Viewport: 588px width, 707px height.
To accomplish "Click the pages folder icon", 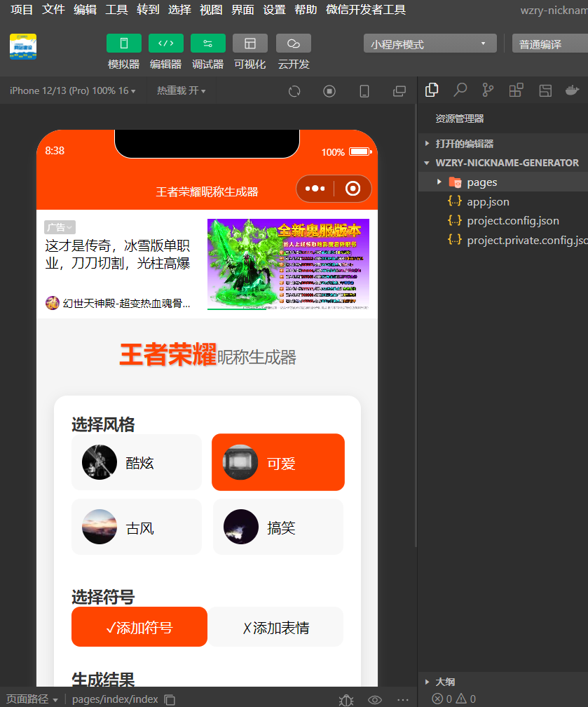I will point(455,182).
